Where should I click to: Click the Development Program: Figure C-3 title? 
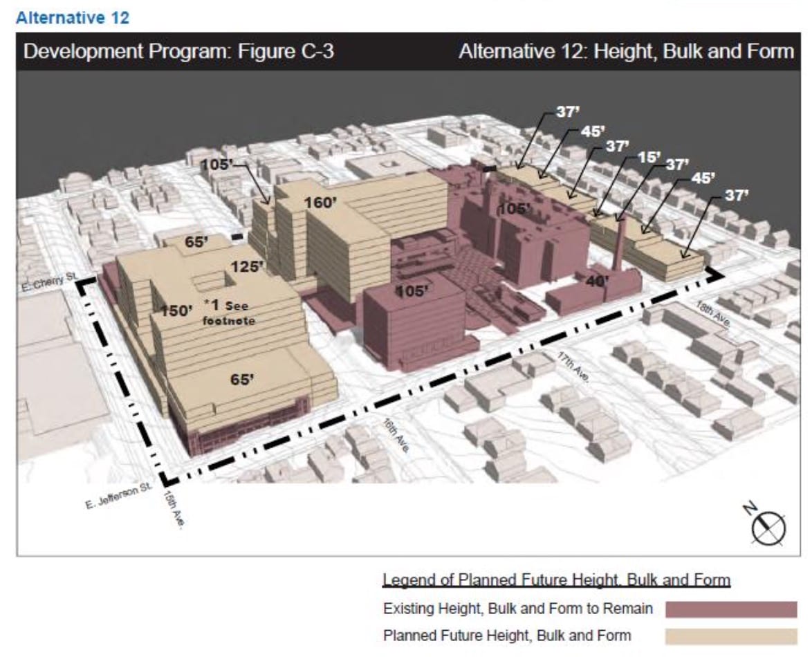[x=179, y=52]
